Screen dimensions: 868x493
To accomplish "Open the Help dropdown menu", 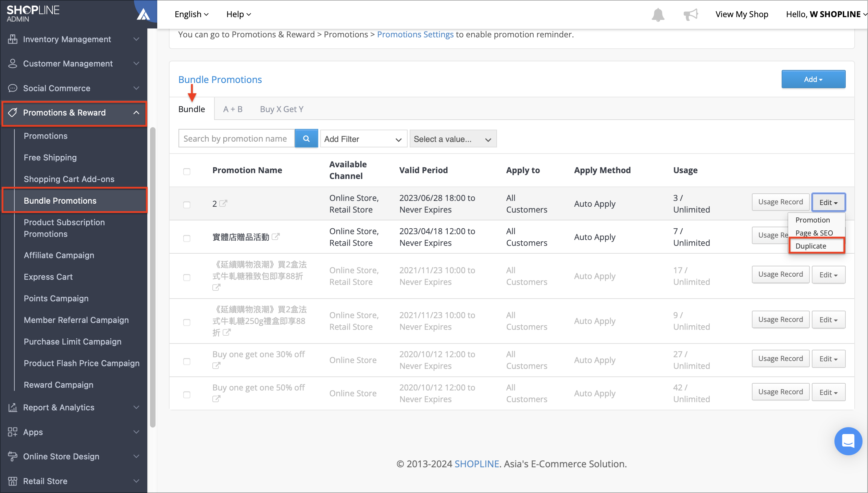I will [239, 14].
